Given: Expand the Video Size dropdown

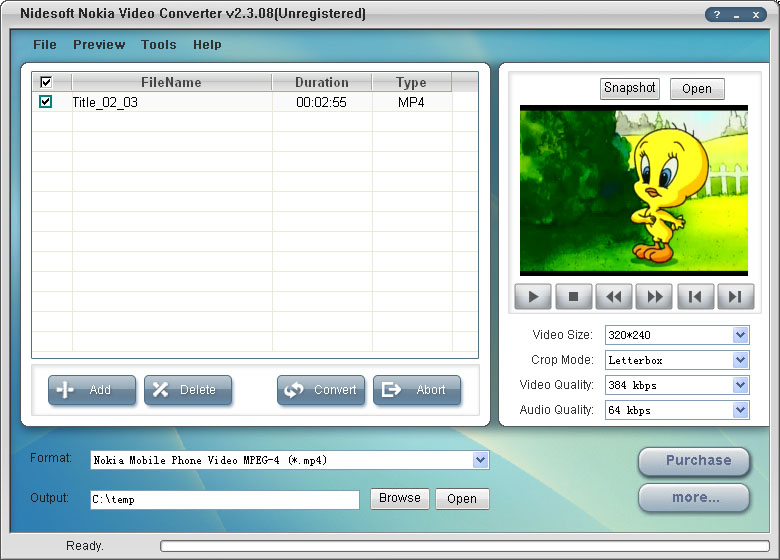Looking at the screenshot, I should (x=740, y=335).
